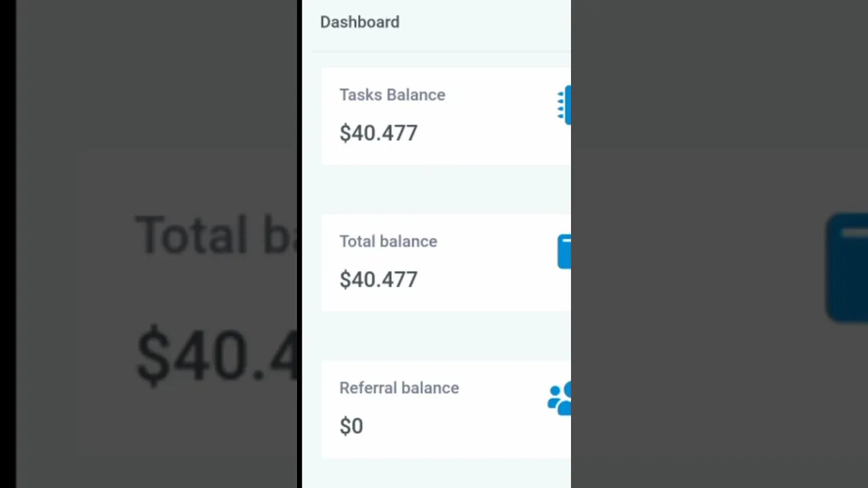Open the Dashboard header title
Image resolution: width=868 pixels, height=488 pixels.
pos(359,22)
